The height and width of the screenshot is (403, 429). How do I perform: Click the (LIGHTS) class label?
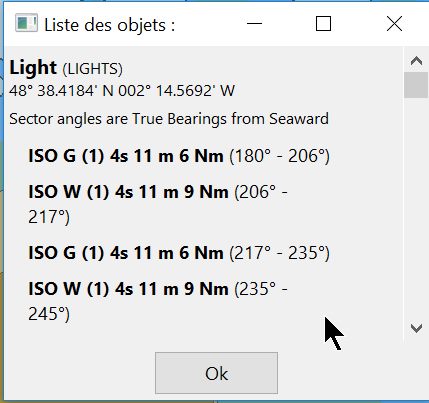tap(93, 69)
